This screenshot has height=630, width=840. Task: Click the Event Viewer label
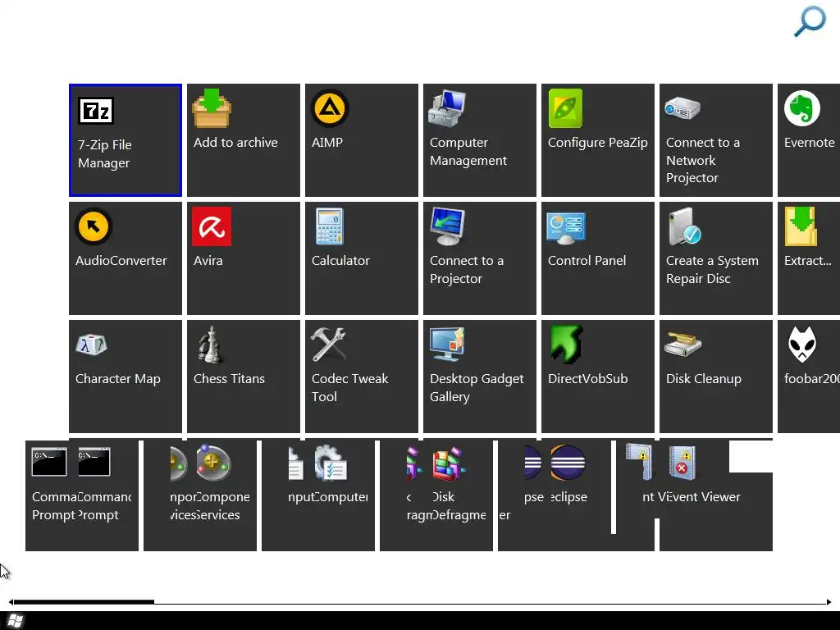703,497
